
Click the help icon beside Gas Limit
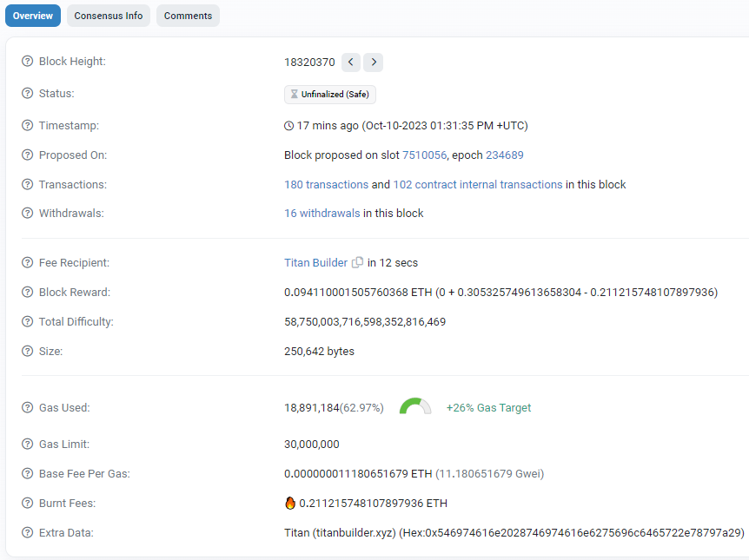pos(28,444)
